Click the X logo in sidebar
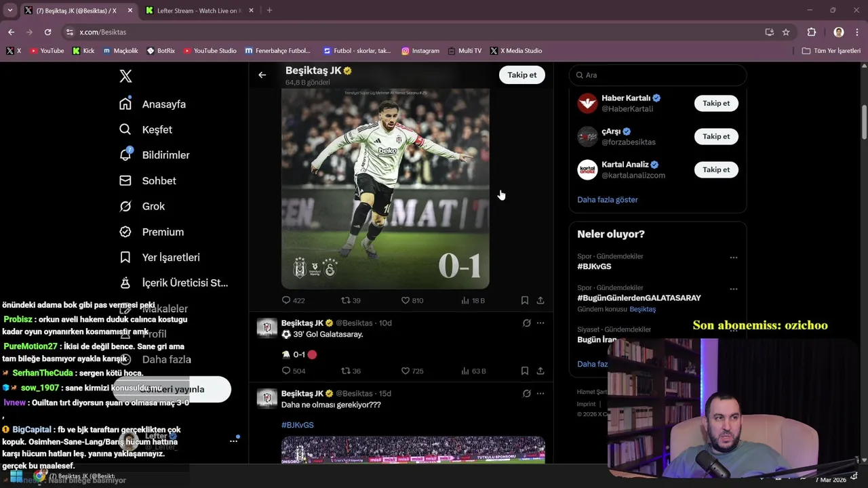Image resolution: width=868 pixels, height=488 pixels. (125, 76)
